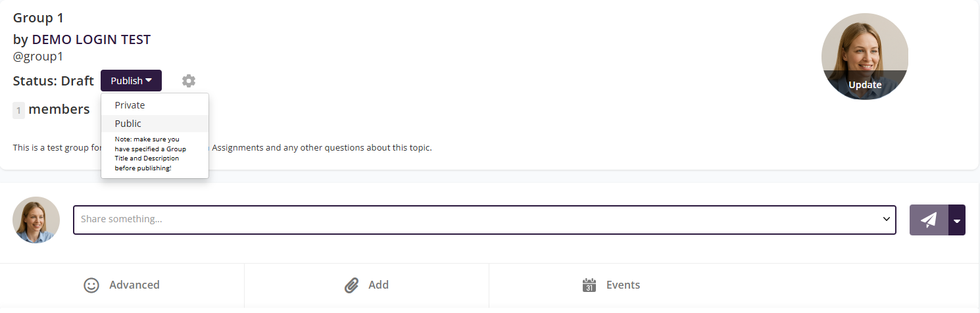Expand the chevron inside Share something box
Screen dimensions: 980x313
tap(886, 219)
